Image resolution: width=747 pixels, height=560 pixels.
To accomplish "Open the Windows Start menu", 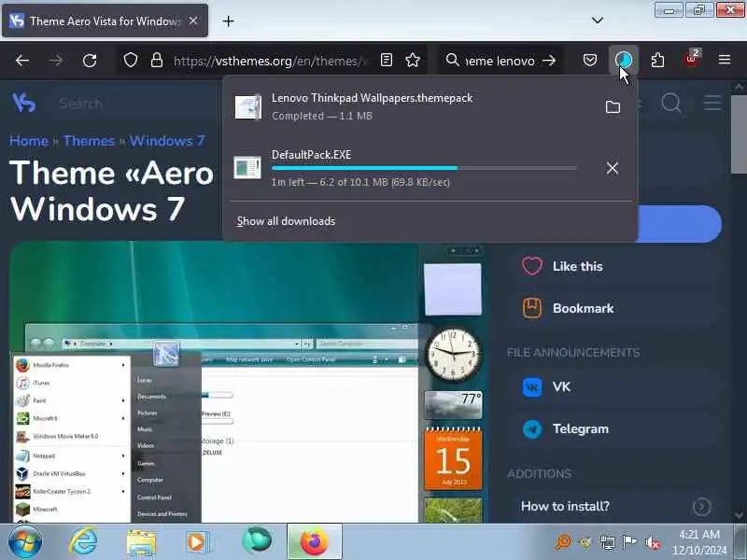I will 25,542.
